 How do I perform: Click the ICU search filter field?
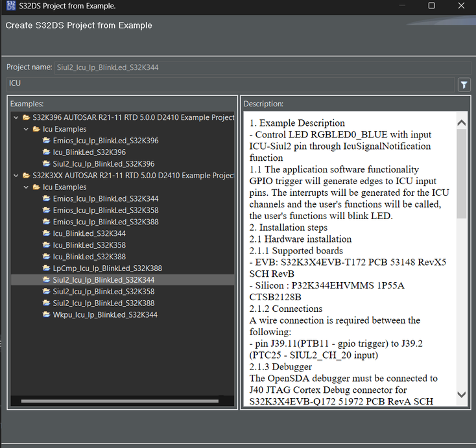pos(231,84)
